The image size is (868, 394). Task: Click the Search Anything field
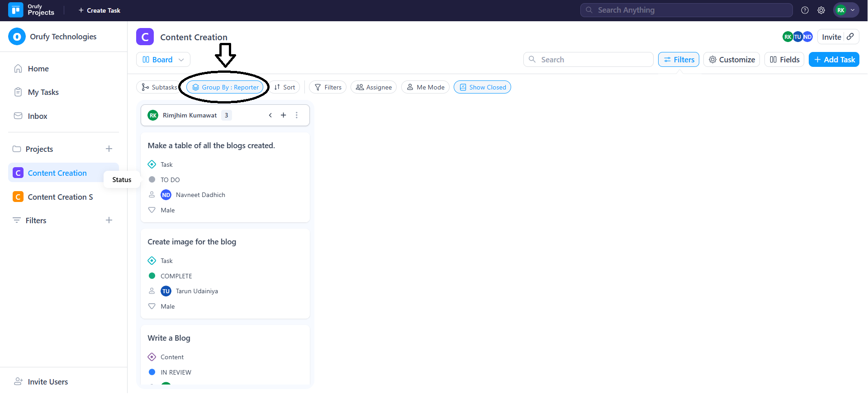(686, 10)
